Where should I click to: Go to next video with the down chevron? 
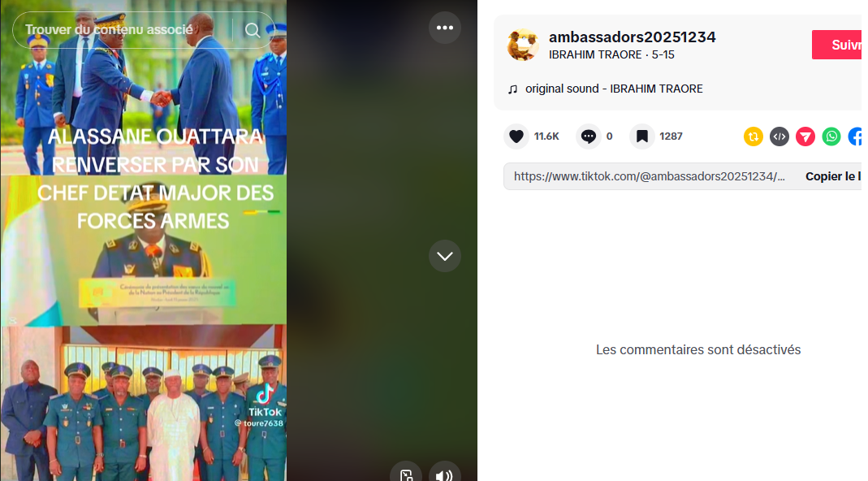tap(444, 256)
